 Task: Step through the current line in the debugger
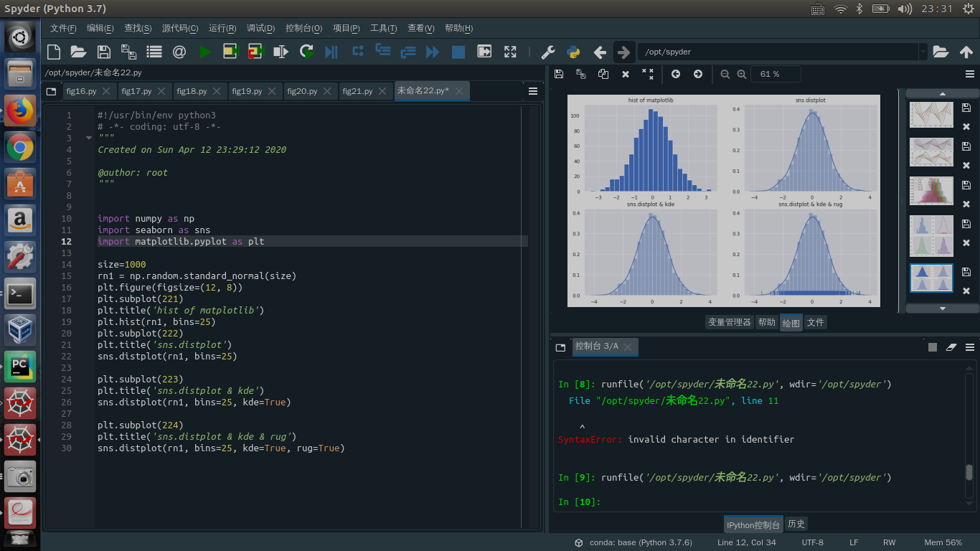point(357,51)
